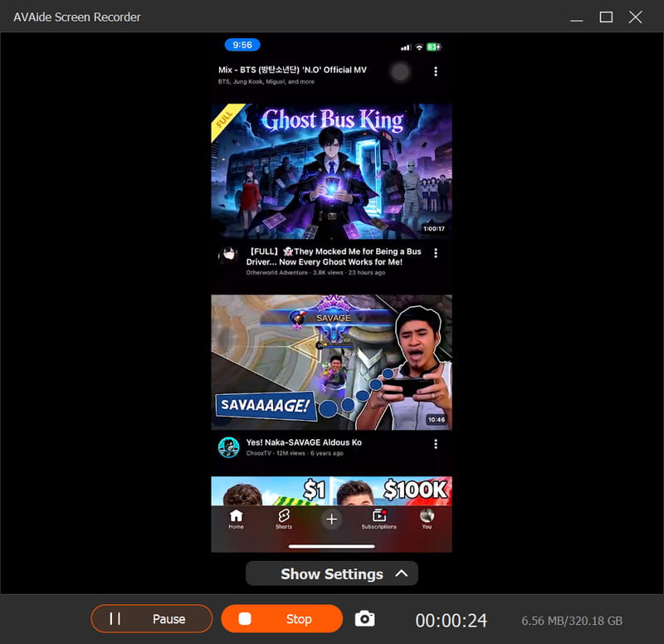Click the cellular signal bars icon
Viewport: 664px width, 644px height.
(406, 47)
